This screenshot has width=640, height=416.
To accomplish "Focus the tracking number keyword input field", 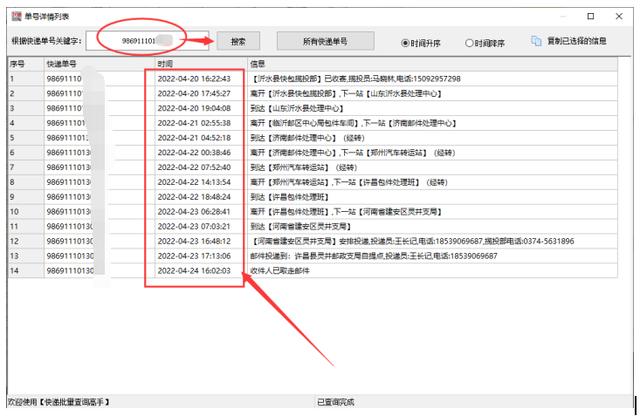I will point(147,41).
